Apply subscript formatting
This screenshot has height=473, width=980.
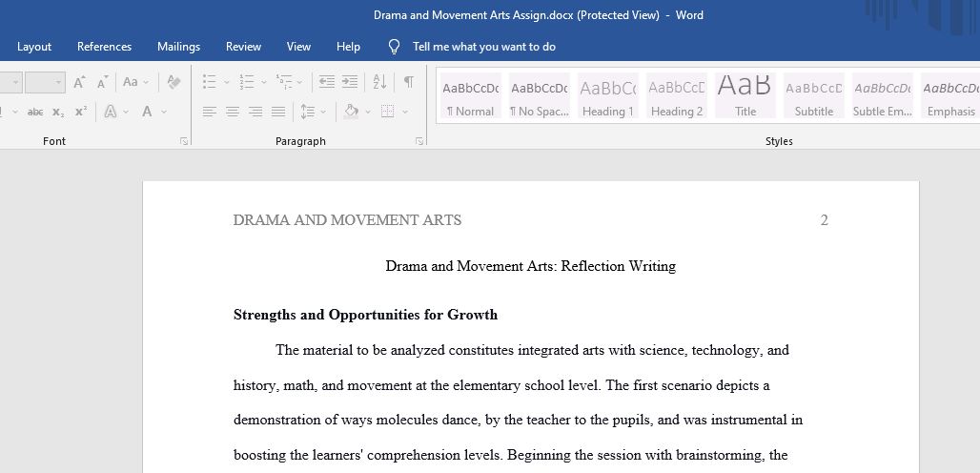58,112
